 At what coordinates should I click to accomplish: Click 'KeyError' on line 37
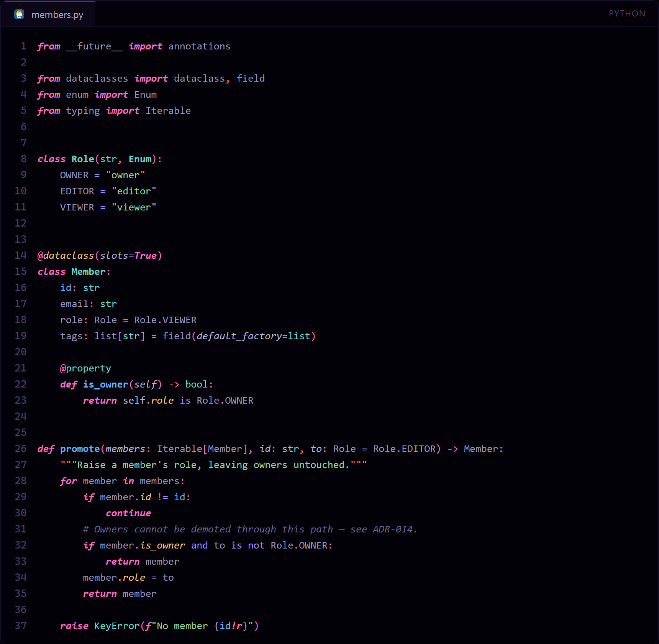pyautogui.click(x=117, y=626)
